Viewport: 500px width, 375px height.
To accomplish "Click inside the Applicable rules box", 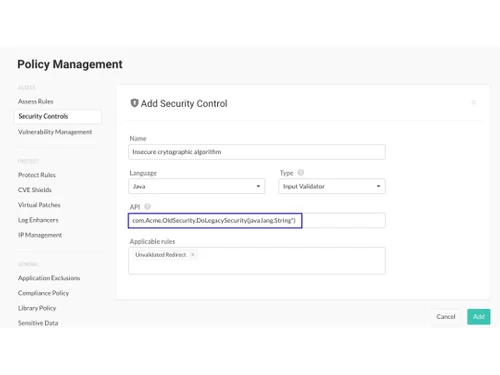I will pos(257,261).
